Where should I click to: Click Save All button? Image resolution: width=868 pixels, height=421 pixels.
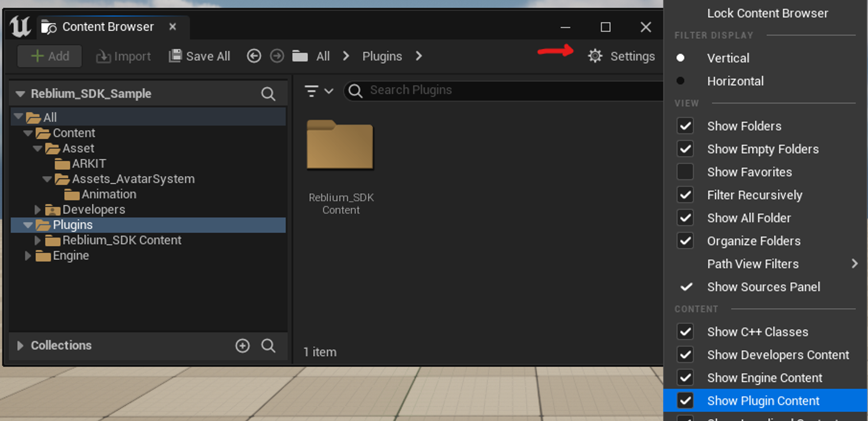199,56
